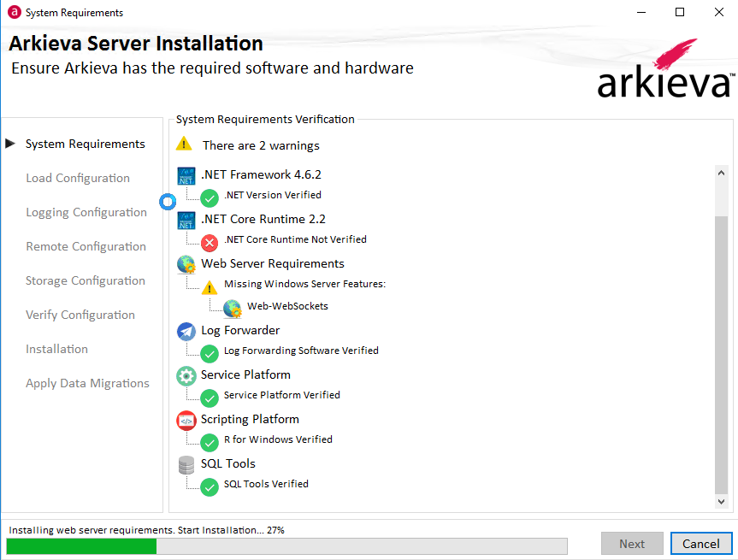This screenshot has width=738, height=560.
Task: Select the Logging Configuration step
Action: click(x=86, y=213)
